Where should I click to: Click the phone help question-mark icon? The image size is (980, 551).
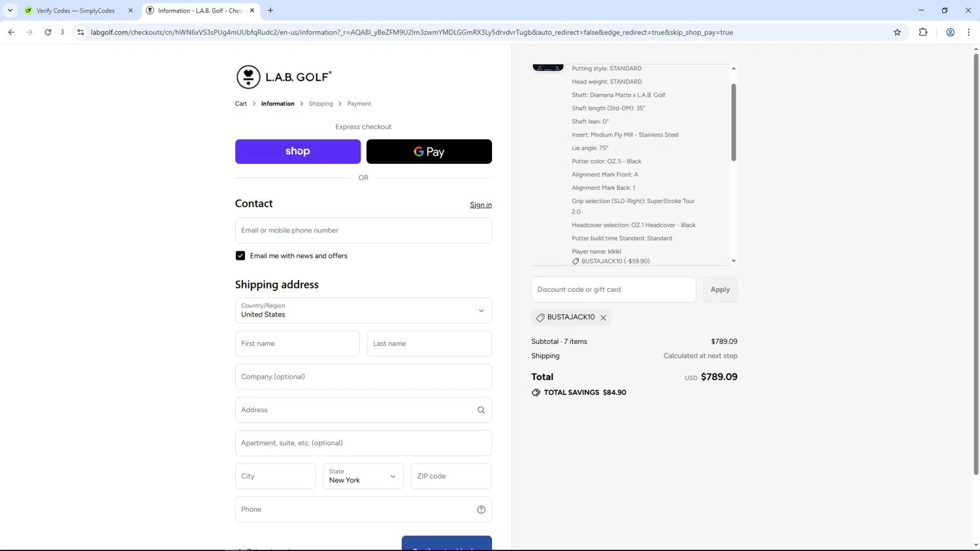[x=481, y=509]
